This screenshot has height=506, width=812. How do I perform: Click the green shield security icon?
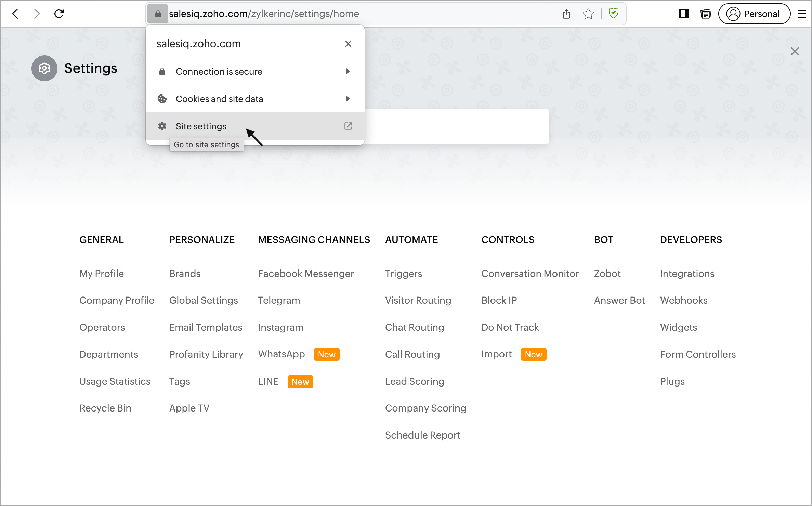pyautogui.click(x=614, y=13)
